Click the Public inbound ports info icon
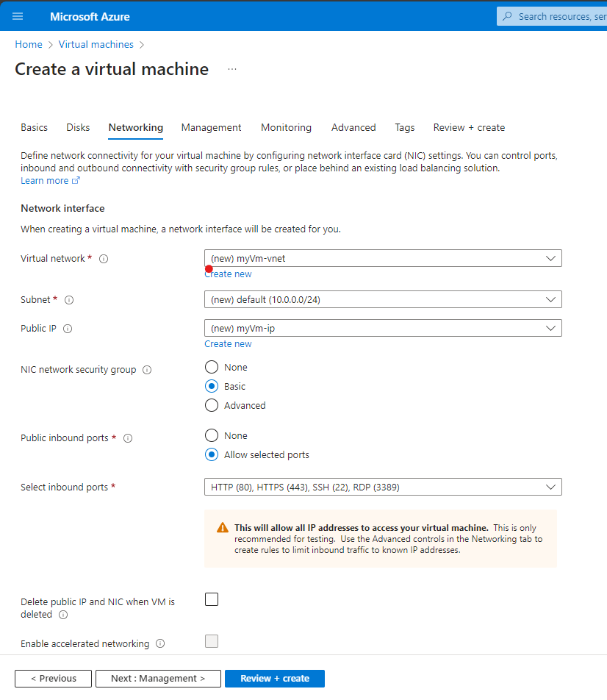The width and height of the screenshot is (607, 700). pos(128,438)
